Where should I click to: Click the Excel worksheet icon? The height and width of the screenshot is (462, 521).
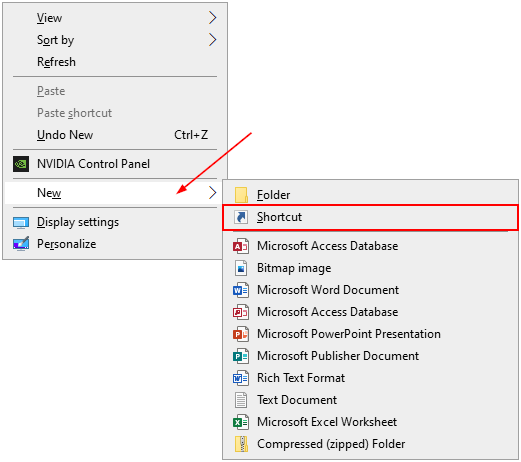[241, 422]
